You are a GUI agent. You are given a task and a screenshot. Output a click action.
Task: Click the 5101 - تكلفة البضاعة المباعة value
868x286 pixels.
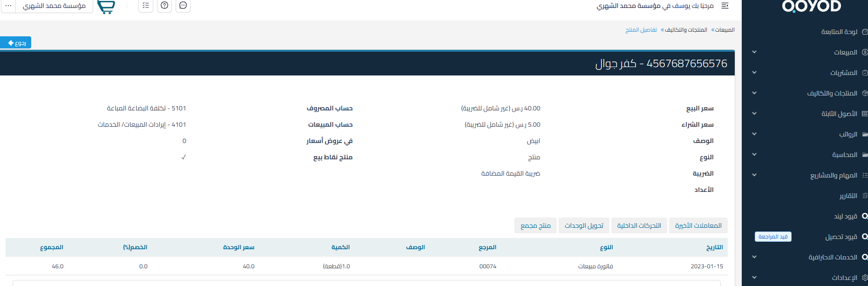pos(146,108)
